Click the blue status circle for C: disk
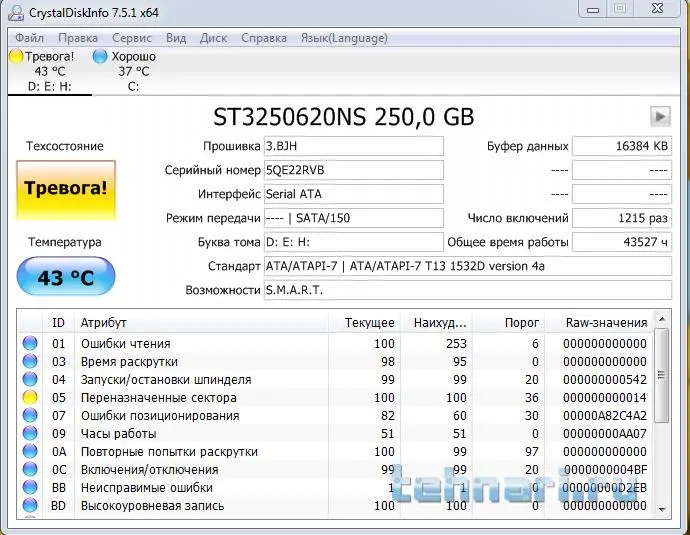 tap(100, 56)
